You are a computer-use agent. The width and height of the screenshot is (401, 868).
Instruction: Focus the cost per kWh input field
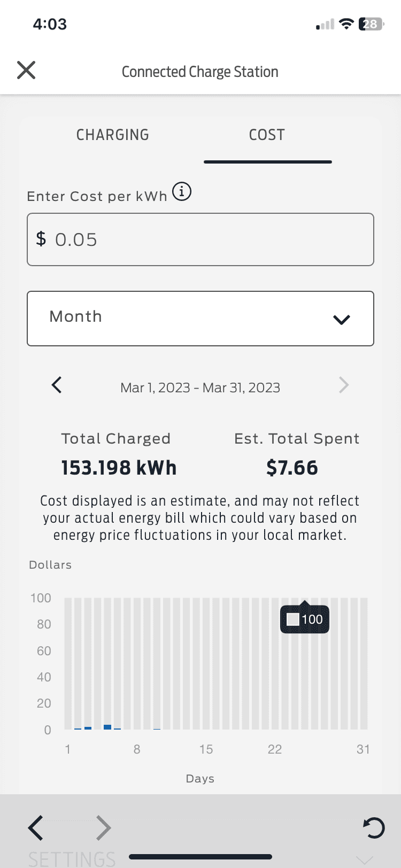pyautogui.click(x=200, y=239)
